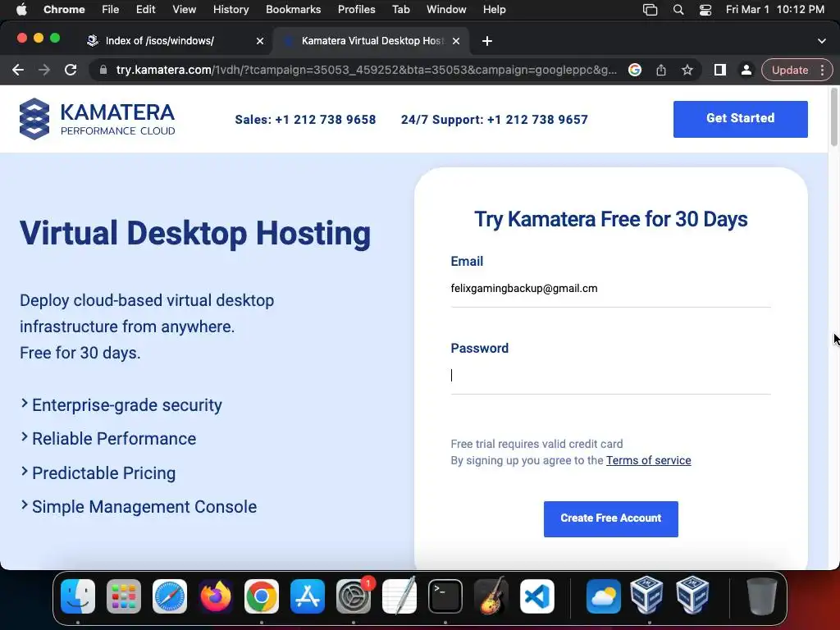Screen dimensions: 840x630
Task: Switch to Index of /isos/windows/ tab
Action: [x=160, y=41]
